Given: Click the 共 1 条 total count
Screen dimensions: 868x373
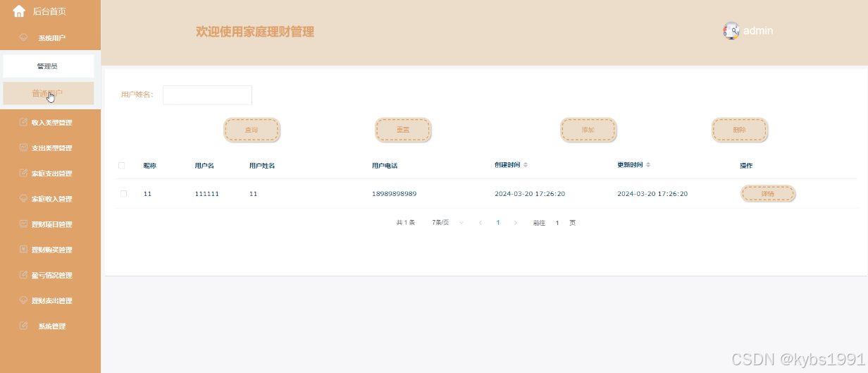Looking at the screenshot, I should click(x=405, y=222).
